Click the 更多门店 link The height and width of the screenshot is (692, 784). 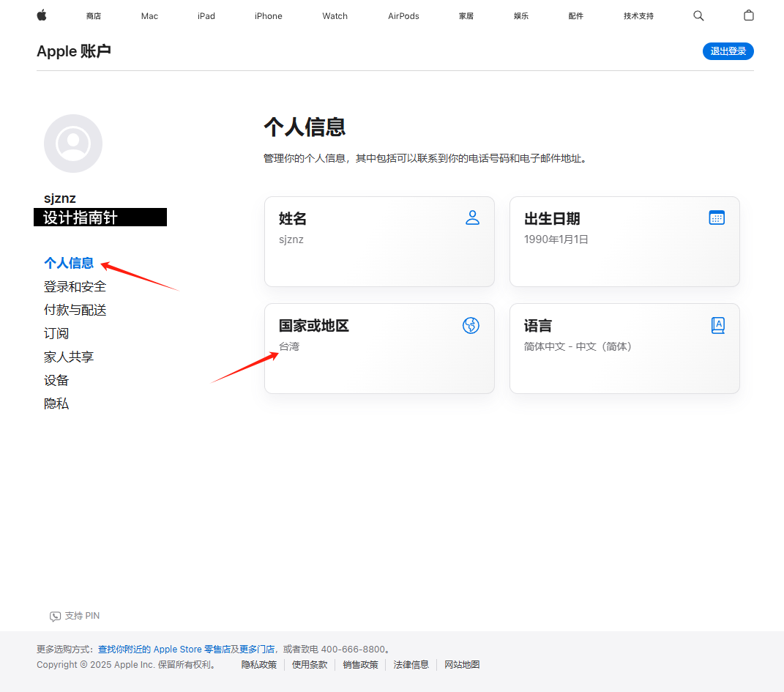coord(257,649)
